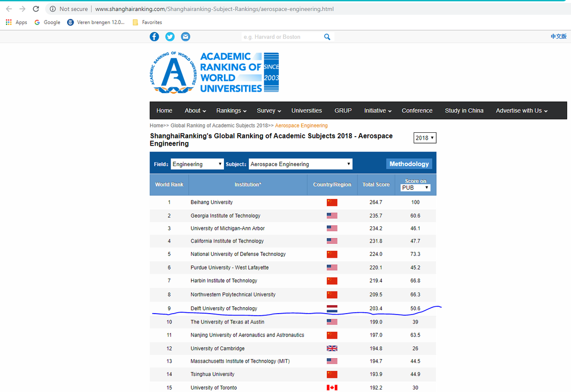Click US flag for MIT row

pyautogui.click(x=332, y=361)
